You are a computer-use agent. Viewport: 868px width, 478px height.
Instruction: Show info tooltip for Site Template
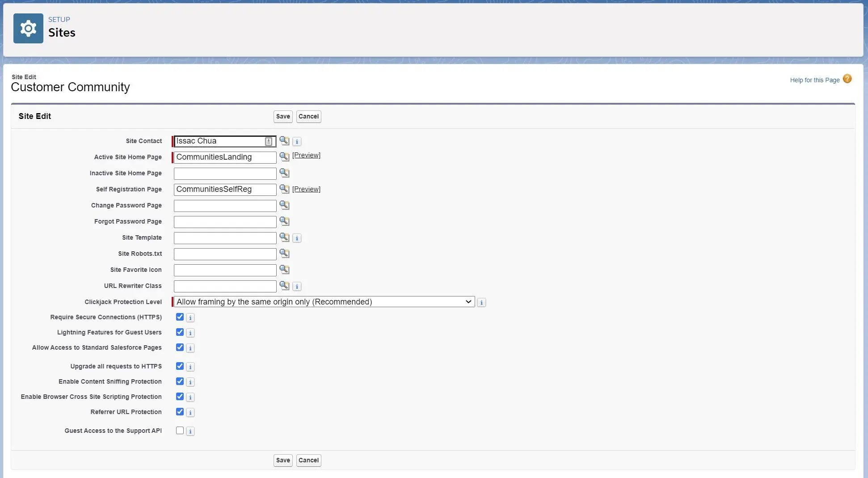[297, 238]
